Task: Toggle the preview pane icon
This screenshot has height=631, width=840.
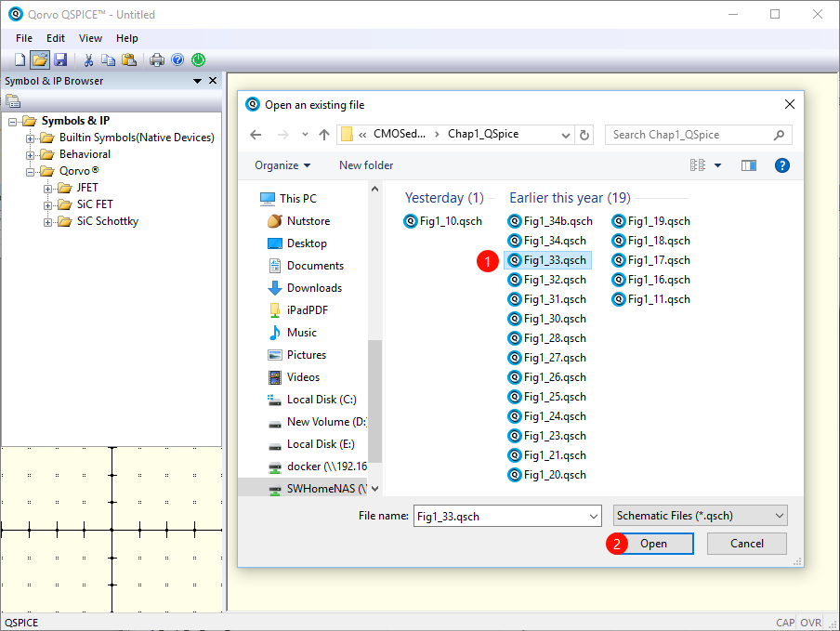Action: pos(748,166)
